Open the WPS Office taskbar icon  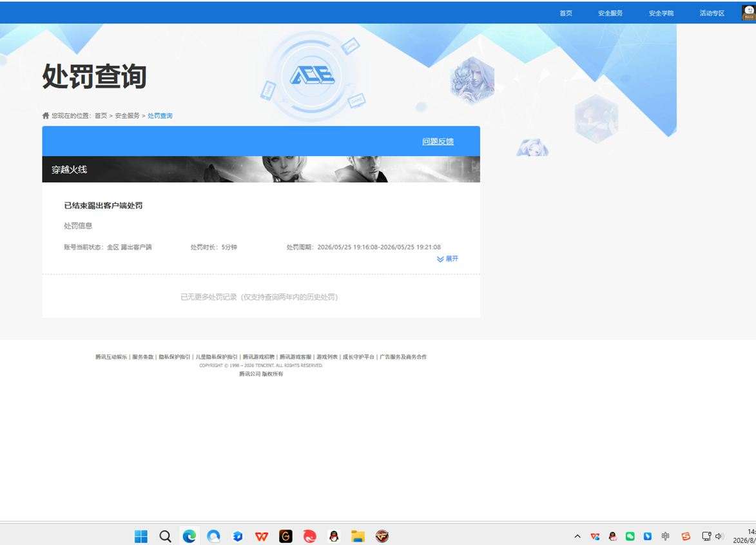pos(261,537)
